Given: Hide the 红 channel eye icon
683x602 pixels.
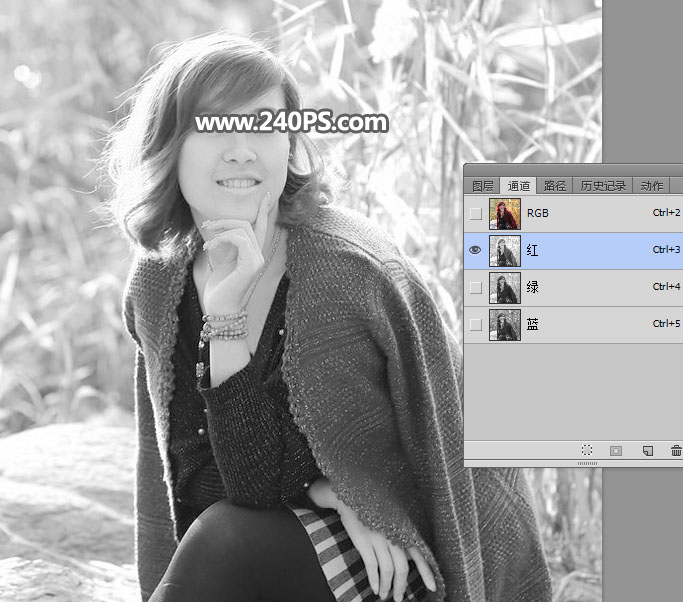Looking at the screenshot, I should (475, 250).
